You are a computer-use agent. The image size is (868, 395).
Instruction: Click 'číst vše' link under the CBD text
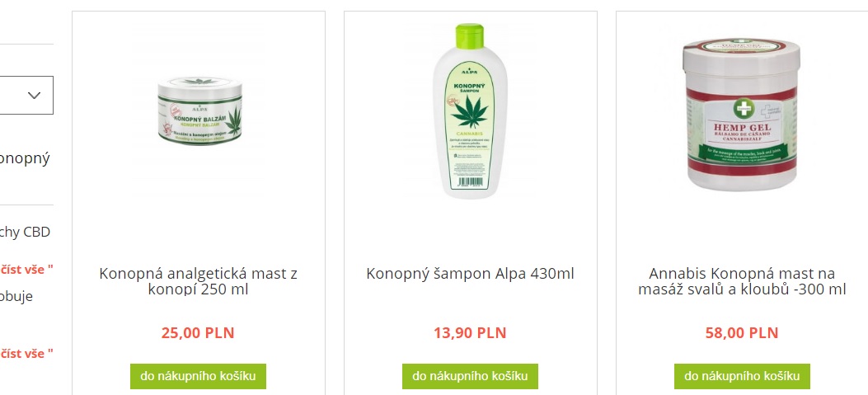point(26,270)
